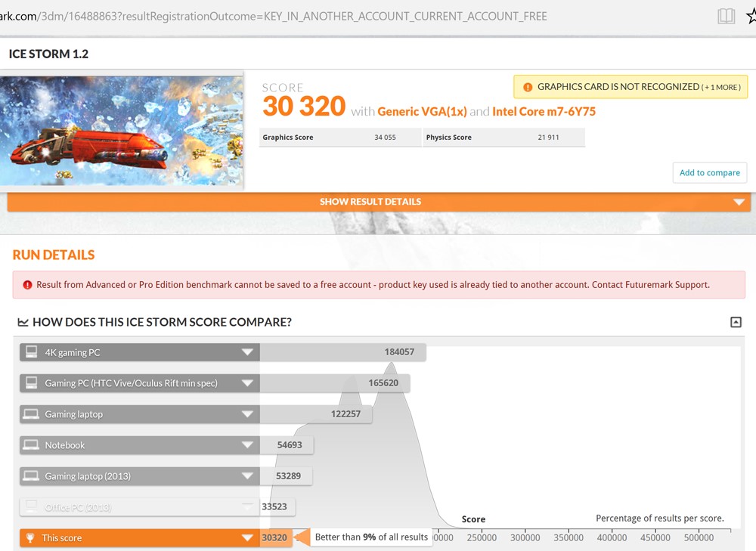Click the Notebook laptop icon

point(31,445)
